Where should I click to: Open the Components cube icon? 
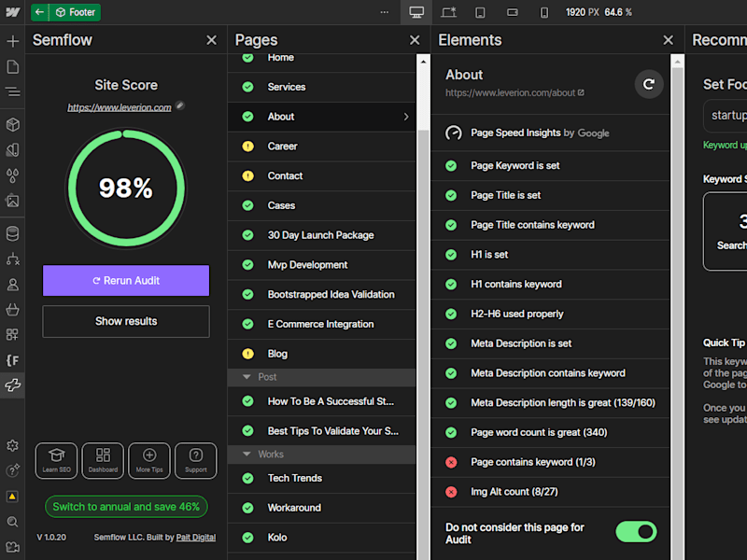(13, 125)
